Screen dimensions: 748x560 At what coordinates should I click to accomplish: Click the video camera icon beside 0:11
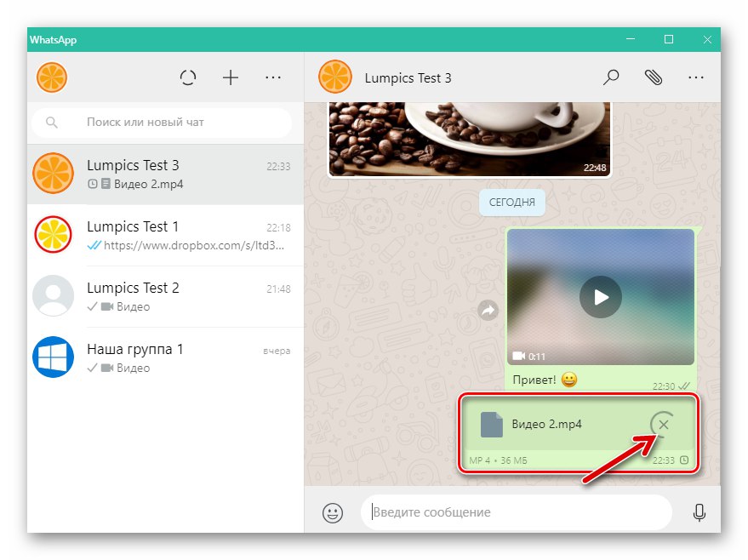(x=518, y=356)
